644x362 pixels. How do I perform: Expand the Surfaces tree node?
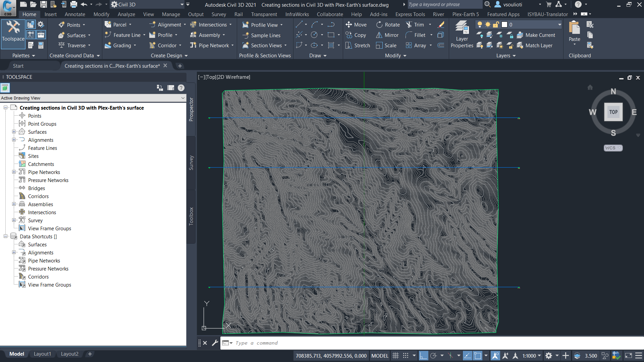14,132
